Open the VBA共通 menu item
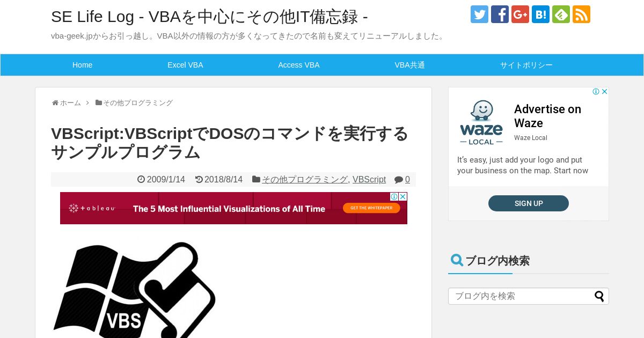 410,65
